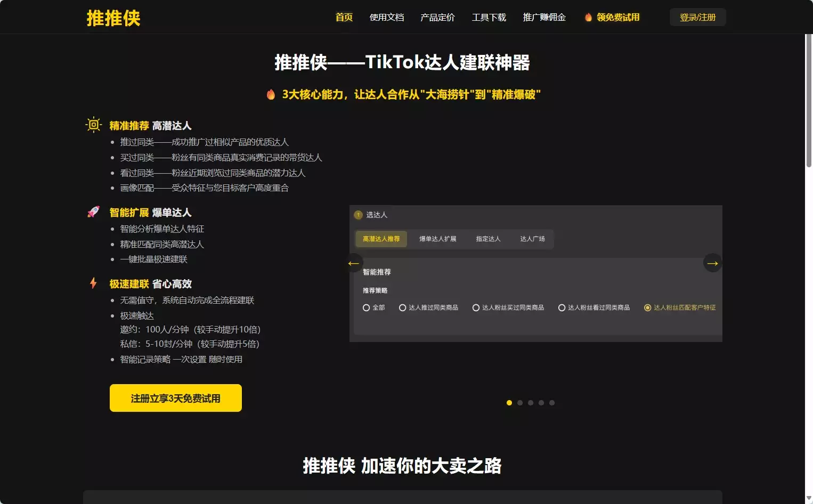Click the 智能推荐 label in the slide
Screen dimensions: 813x504
(x=377, y=272)
